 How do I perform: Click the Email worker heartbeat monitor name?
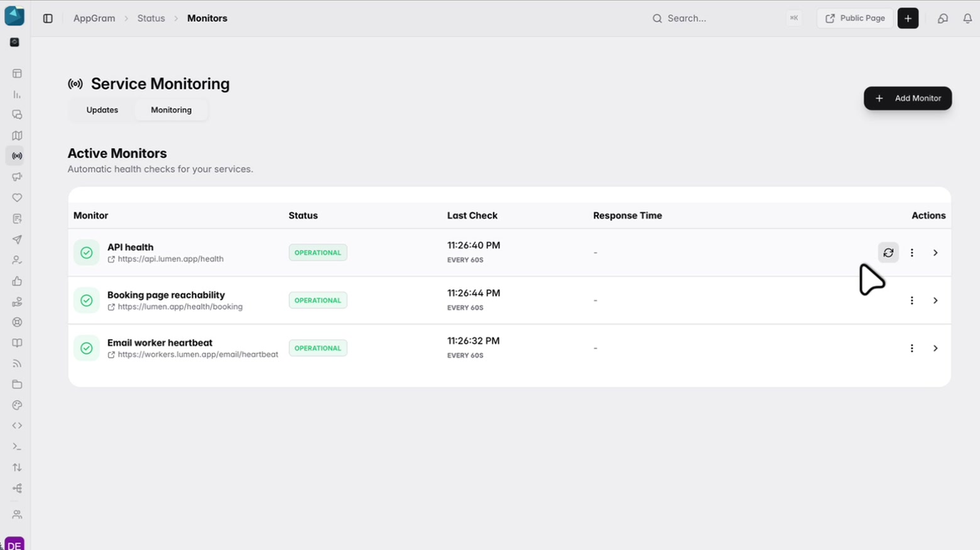160,343
